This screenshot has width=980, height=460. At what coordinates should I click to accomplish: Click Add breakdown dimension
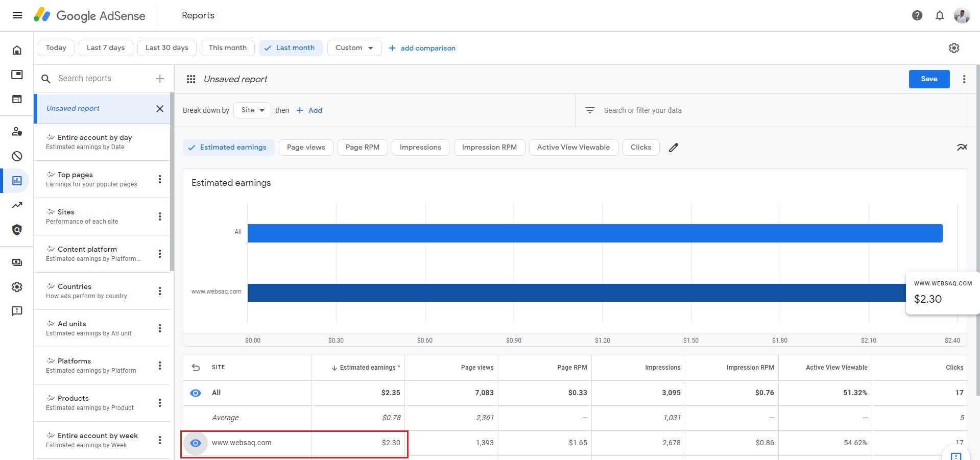coord(309,110)
